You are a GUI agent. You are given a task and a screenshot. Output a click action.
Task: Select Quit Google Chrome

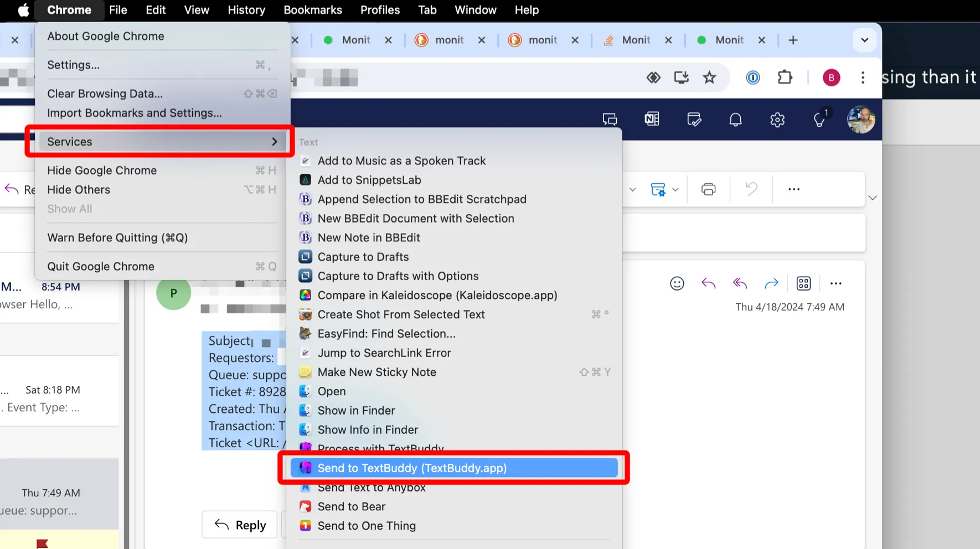point(101,266)
